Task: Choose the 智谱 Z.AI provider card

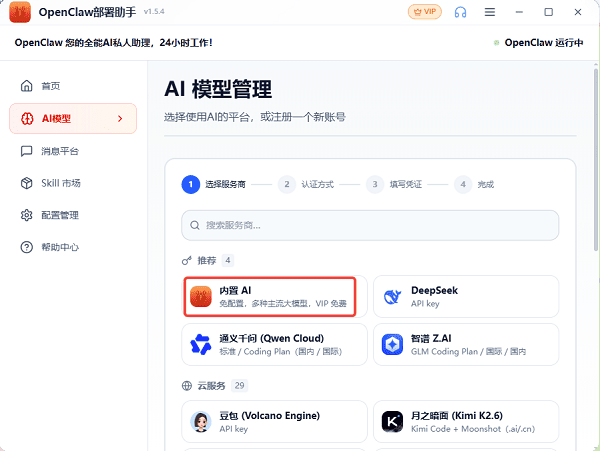Action: (x=466, y=344)
